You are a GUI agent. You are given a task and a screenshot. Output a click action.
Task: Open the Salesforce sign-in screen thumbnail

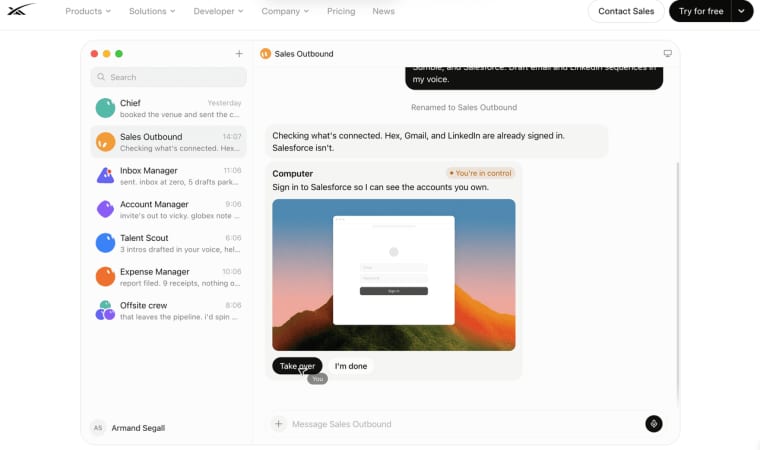click(x=394, y=274)
